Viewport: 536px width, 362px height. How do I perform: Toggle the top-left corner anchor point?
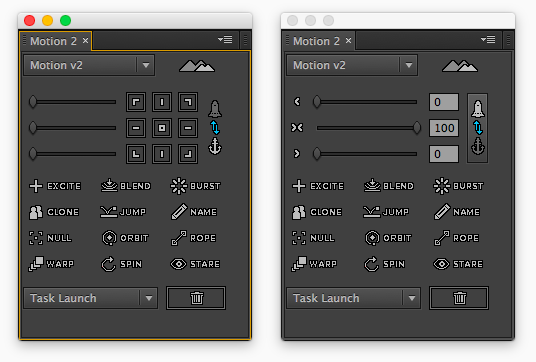(x=136, y=102)
